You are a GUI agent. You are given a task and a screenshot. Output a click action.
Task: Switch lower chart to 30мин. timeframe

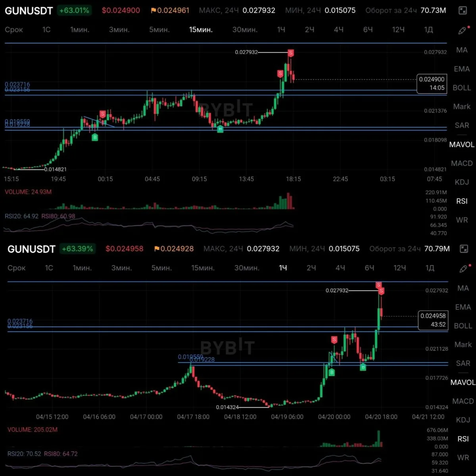pyautogui.click(x=247, y=268)
